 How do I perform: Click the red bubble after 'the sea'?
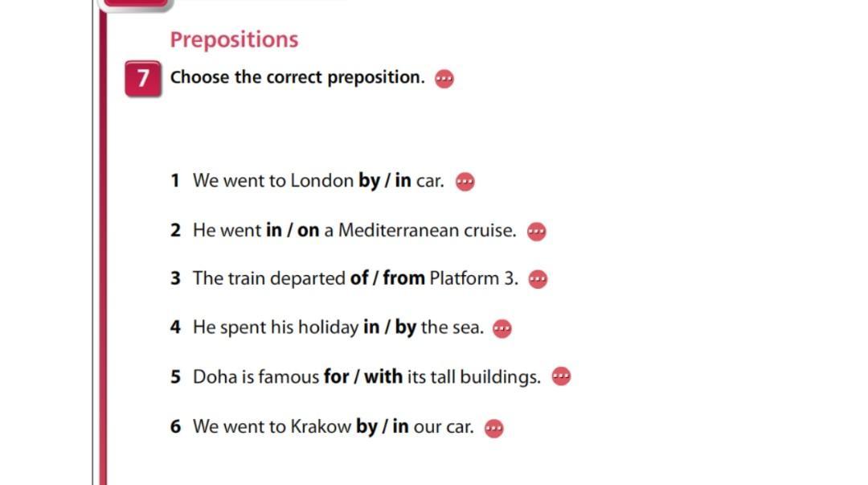click(502, 329)
